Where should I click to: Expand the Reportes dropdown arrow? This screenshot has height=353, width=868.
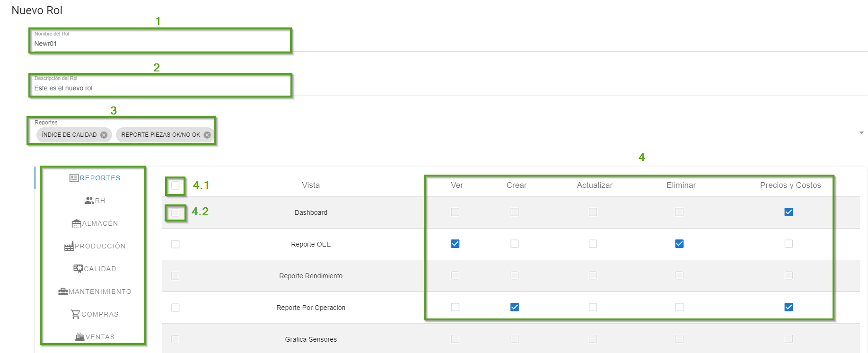861,133
